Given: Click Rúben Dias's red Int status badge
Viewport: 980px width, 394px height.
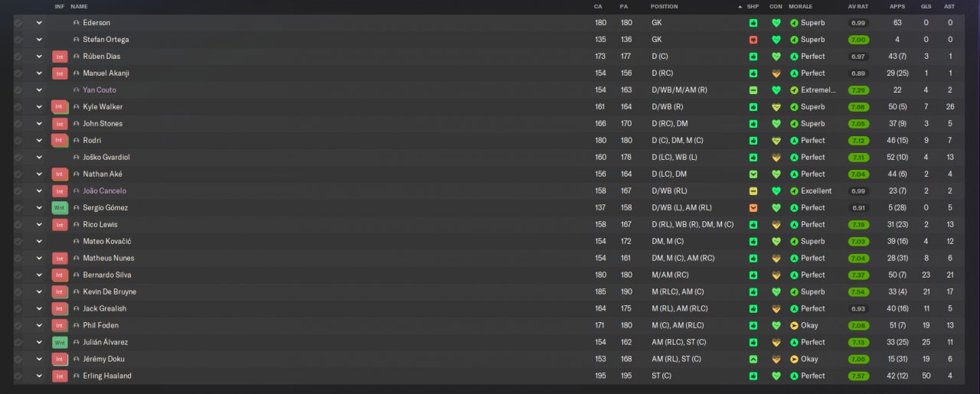Looking at the screenshot, I should click(60, 57).
